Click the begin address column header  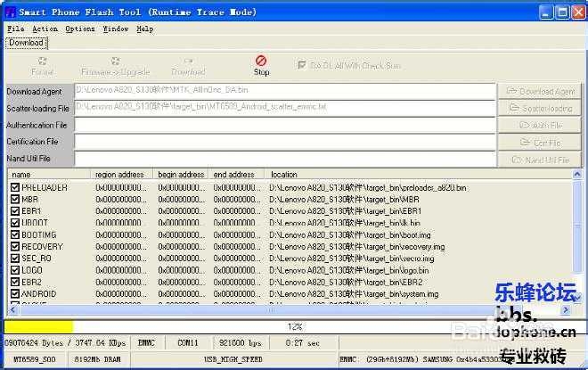click(181, 175)
